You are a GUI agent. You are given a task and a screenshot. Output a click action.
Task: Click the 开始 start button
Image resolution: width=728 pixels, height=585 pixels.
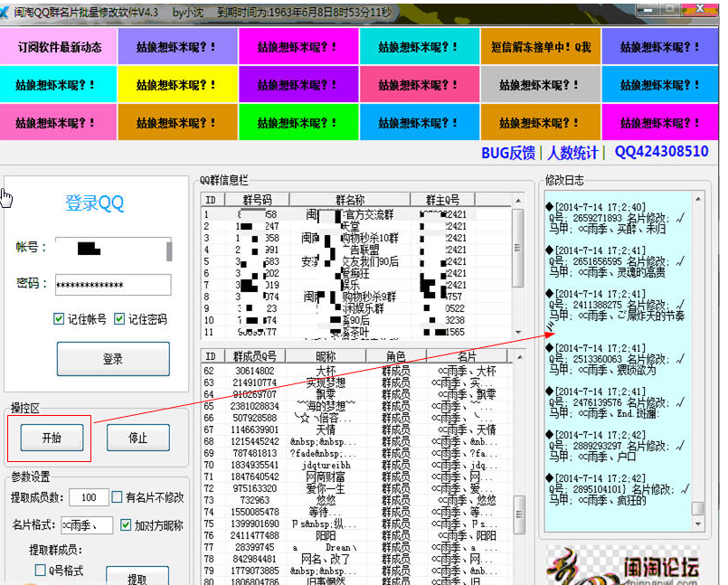coord(52,438)
